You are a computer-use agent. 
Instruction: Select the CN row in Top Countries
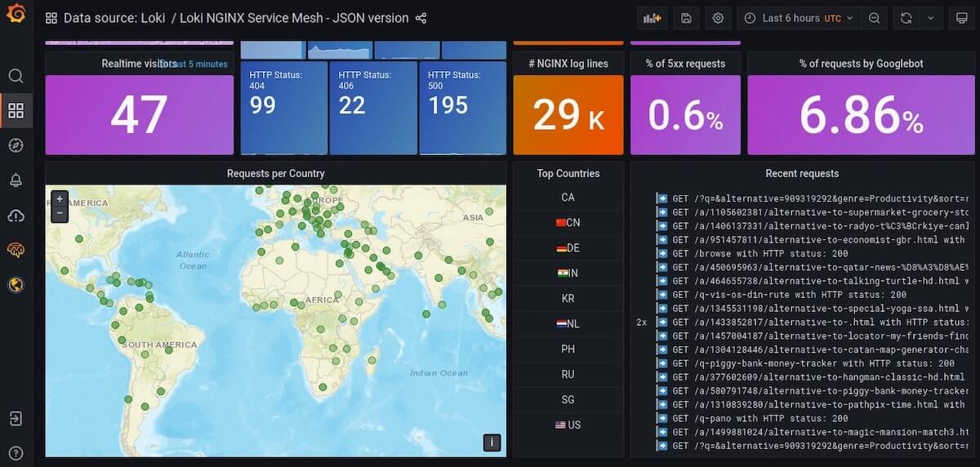click(568, 223)
